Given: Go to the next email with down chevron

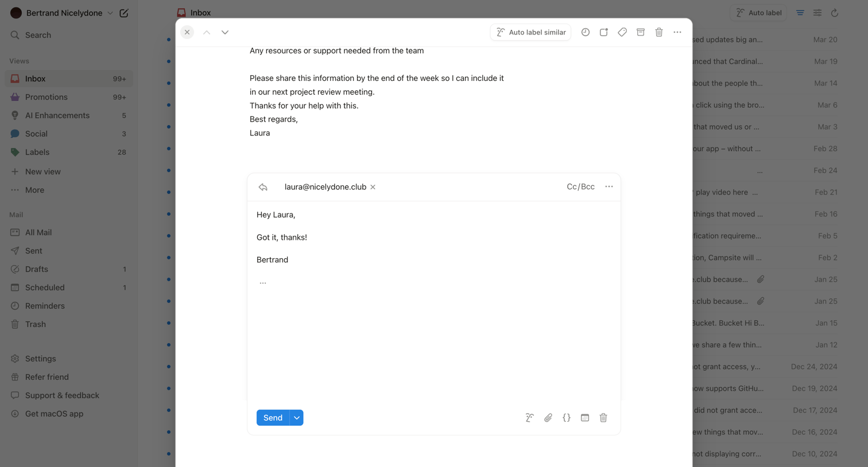Looking at the screenshot, I should (225, 32).
